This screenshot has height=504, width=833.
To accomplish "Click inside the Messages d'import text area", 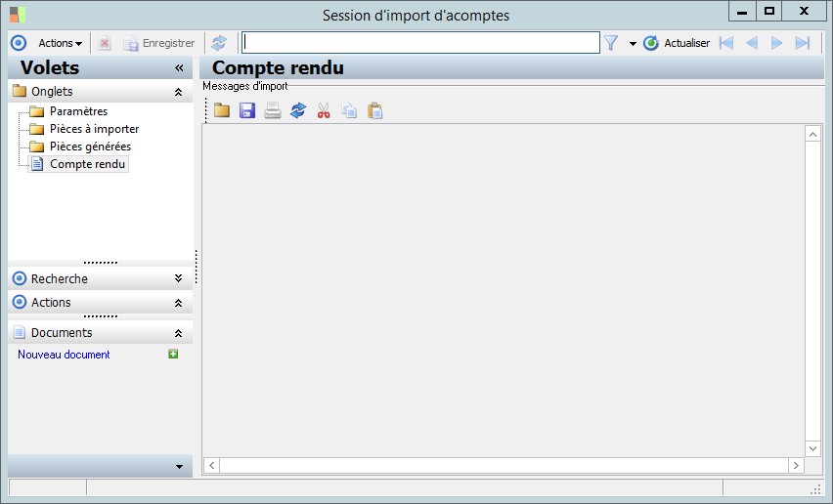I will pyautogui.click(x=504, y=290).
